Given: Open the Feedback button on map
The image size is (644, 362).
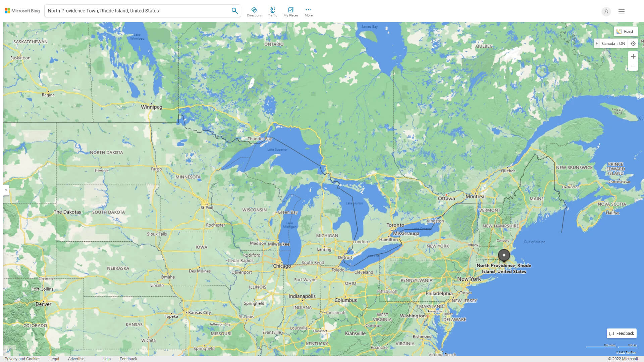Looking at the screenshot, I should click(622, 333).
